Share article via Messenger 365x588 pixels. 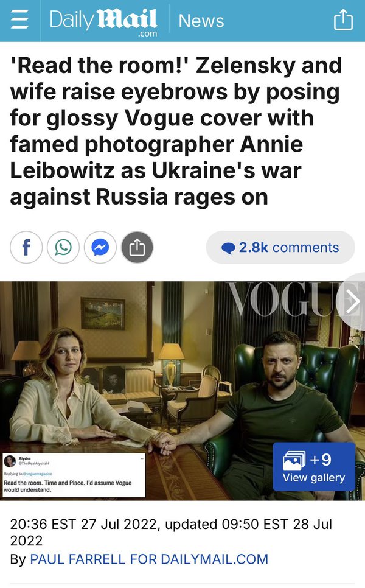pos(100,247)
